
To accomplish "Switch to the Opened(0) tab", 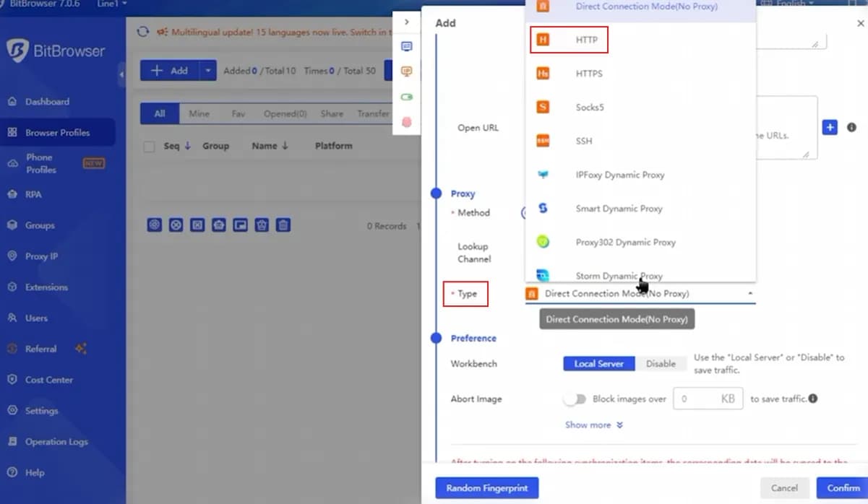I will tap(285, 113).
